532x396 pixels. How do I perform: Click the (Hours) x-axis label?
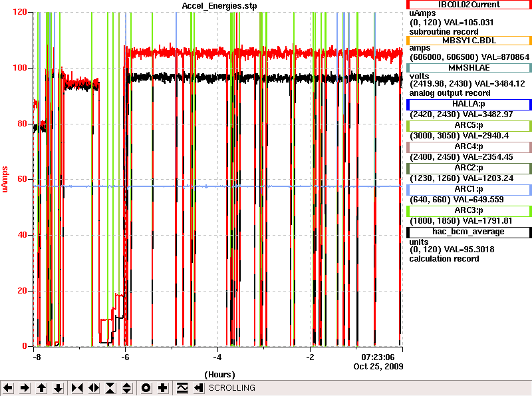tap(219, 375)
